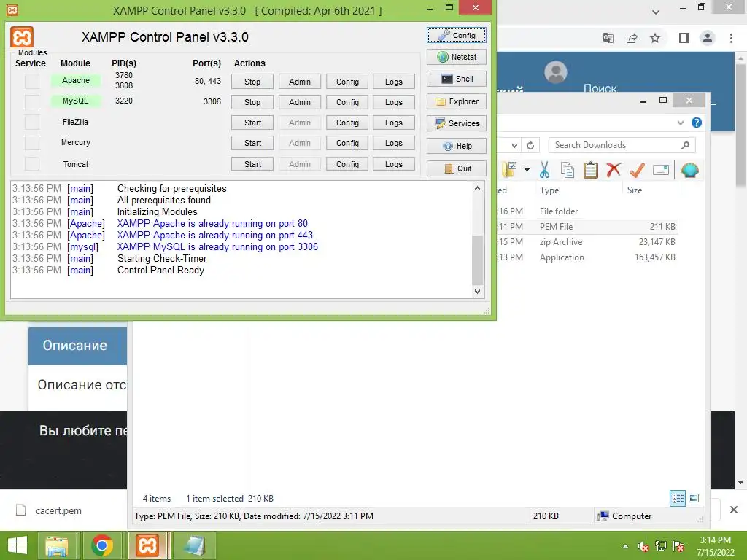Stop the MySQL module
Image resolution: width=747 pixels, height=560 pixels.
[252, 102]
